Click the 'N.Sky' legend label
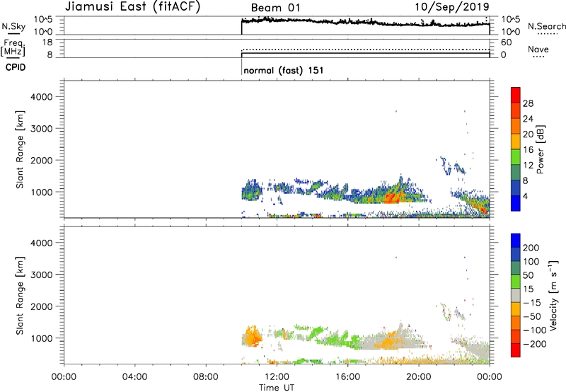The image size is (566, 392). tap(13, 26)
